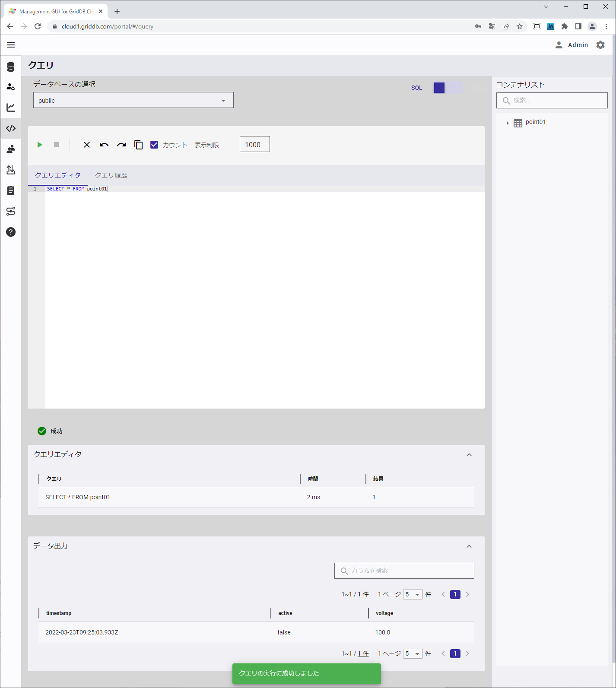
Task: Click inside the SQL code editor line 1
Action: pos(265,189)
